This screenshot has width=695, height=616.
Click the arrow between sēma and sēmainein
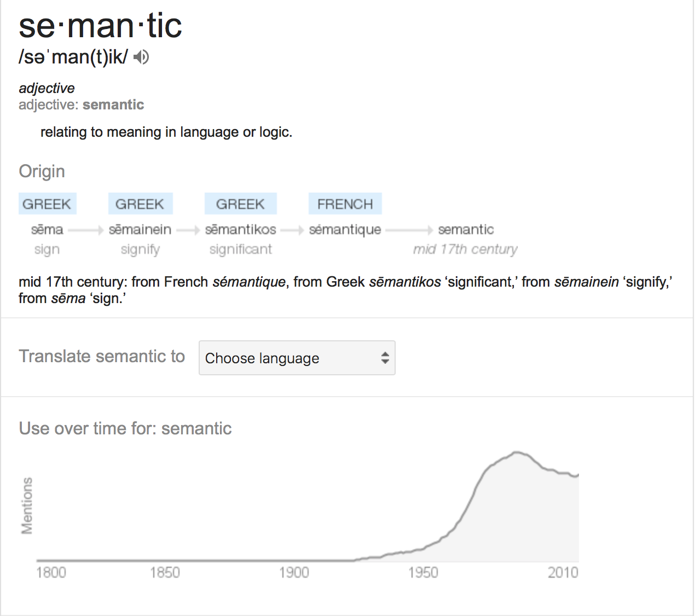85,230
